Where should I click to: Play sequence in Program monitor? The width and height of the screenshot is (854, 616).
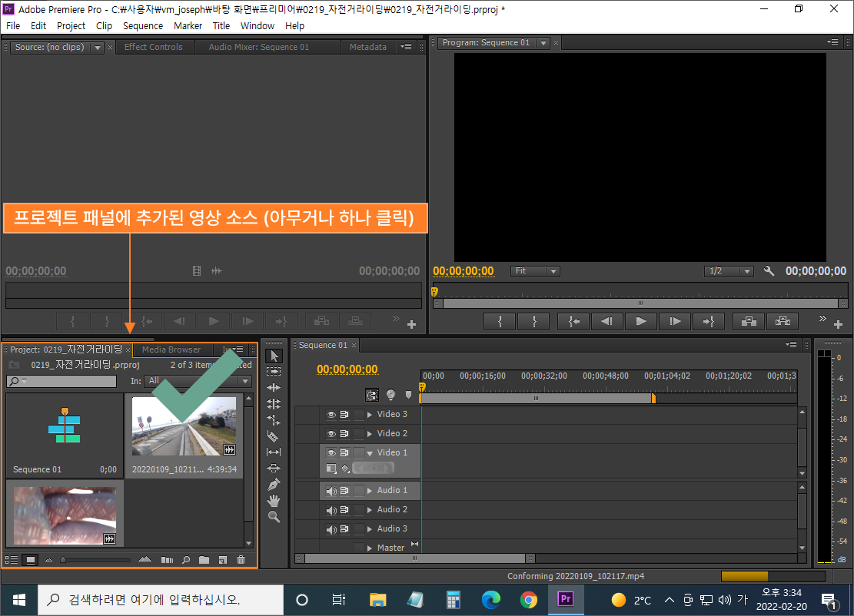click(641, 321)
